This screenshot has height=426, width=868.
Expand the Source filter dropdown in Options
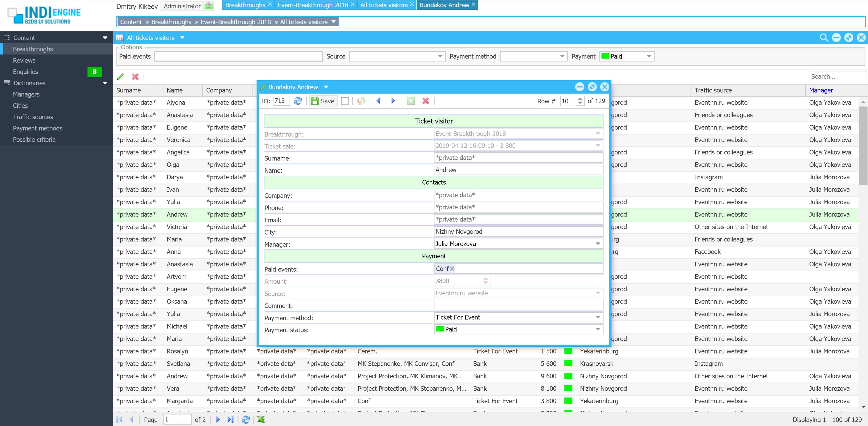[440, 56]
